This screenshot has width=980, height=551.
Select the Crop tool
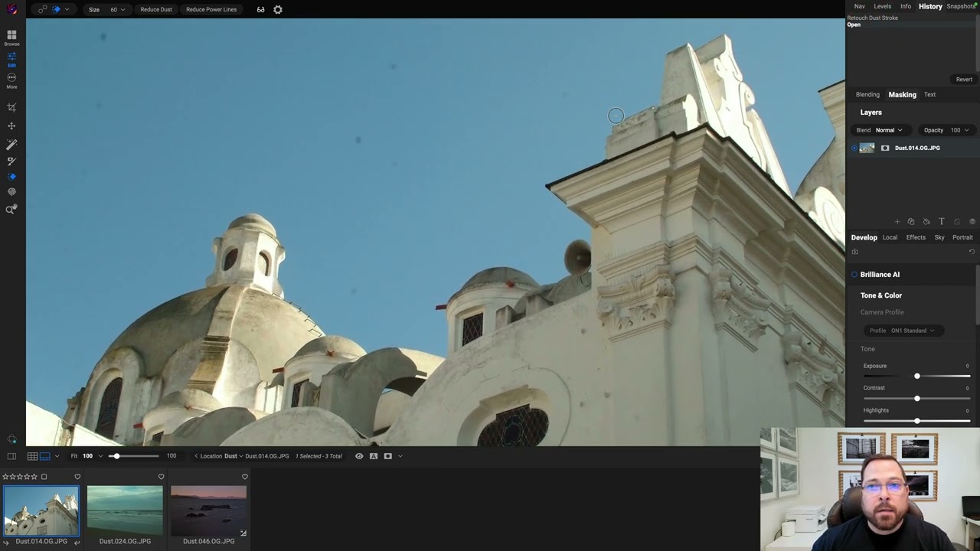point(11,108)
